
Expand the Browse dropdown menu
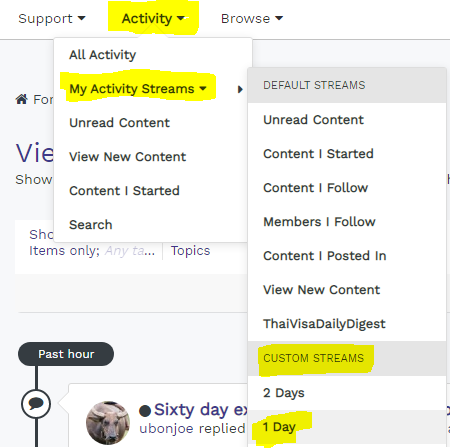(252, 19)
